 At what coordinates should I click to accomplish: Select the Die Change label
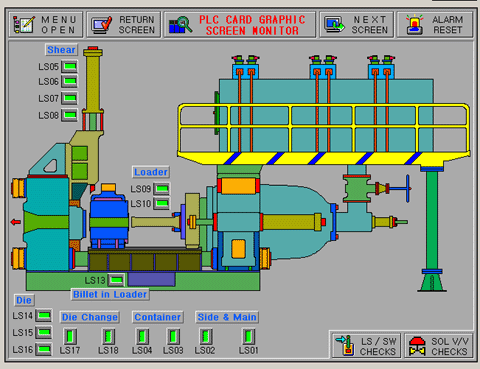click(x=90, y=317)
